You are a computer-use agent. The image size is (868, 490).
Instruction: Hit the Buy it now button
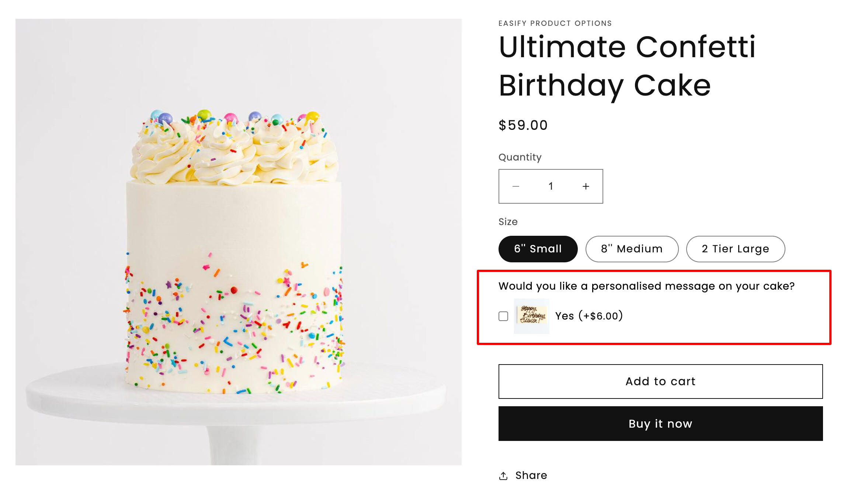660,424
